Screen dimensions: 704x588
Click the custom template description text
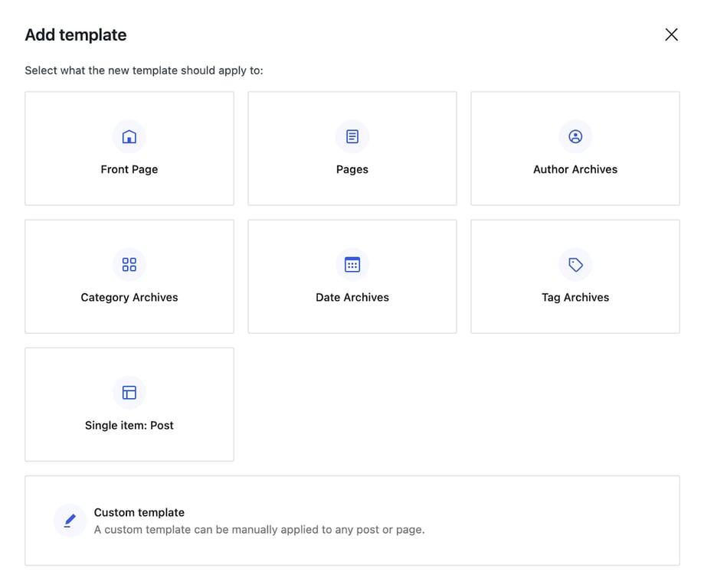[x=259, y=529]
